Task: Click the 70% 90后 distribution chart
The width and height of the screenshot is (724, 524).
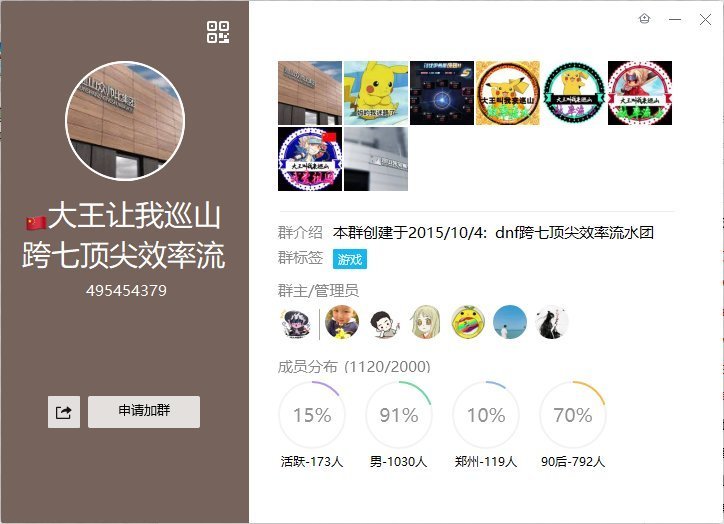Action: click(x=573, y=415)
